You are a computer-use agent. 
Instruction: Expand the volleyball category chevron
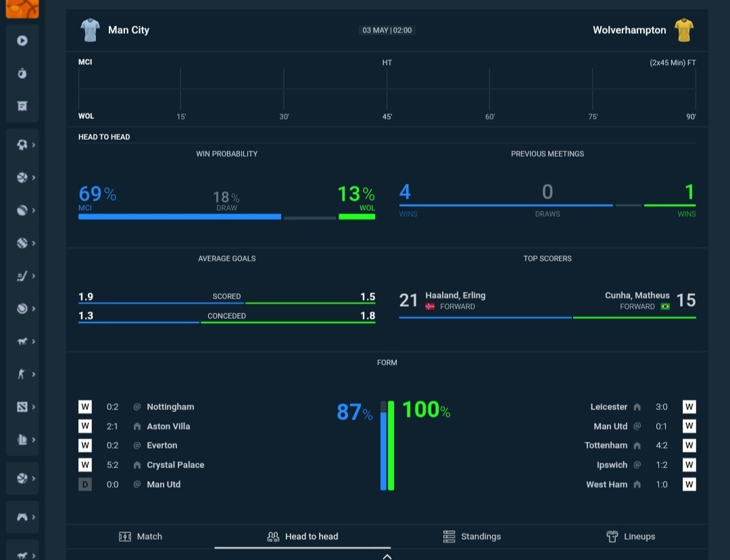coord(34,243)
